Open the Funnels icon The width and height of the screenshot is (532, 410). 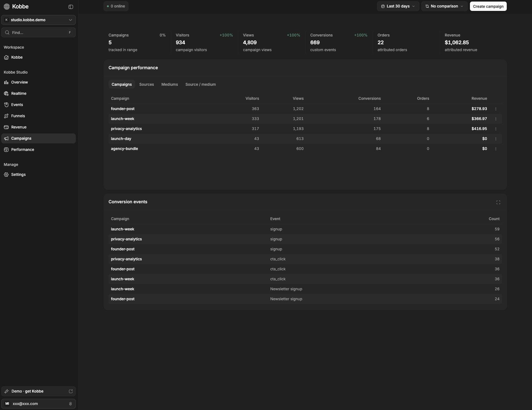pyautogui.click(x=6, y=116)
